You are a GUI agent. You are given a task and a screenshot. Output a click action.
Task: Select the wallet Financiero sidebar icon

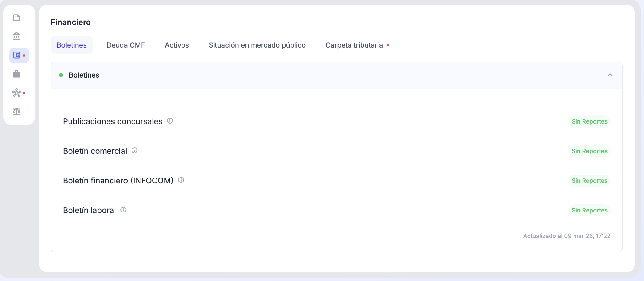17,56
